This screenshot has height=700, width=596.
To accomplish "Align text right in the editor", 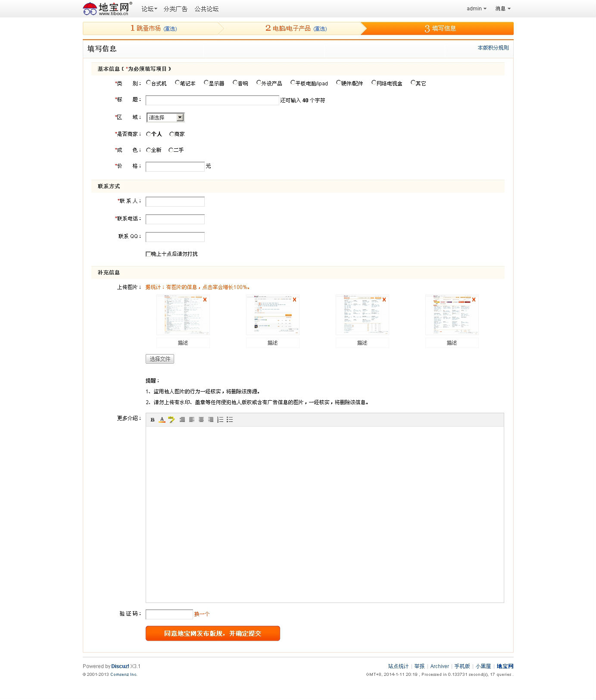I will [x=211, y=420].
